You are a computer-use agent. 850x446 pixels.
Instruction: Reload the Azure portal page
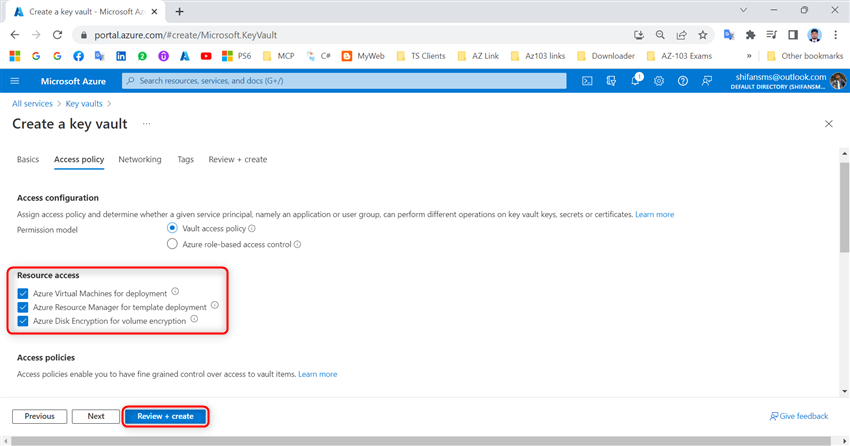57,35
